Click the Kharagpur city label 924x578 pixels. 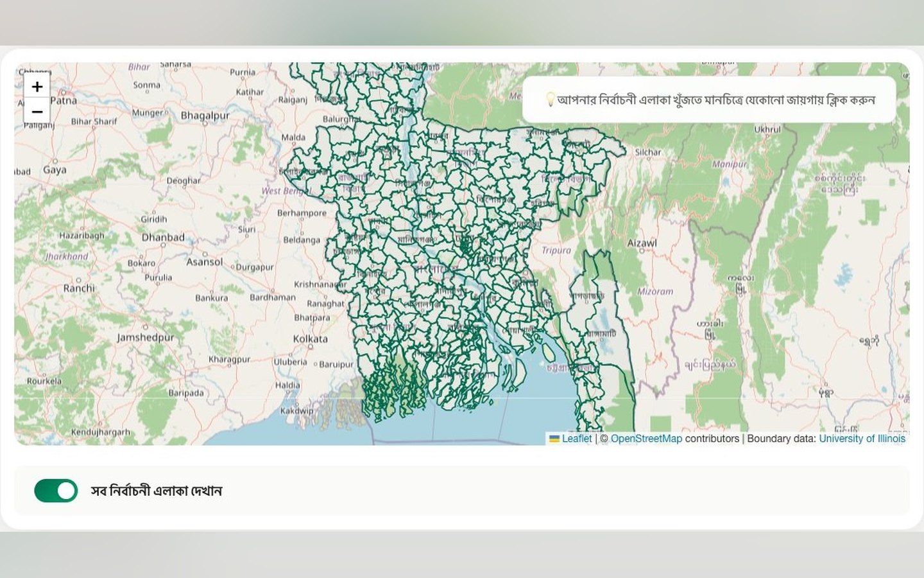coord(229,360)
